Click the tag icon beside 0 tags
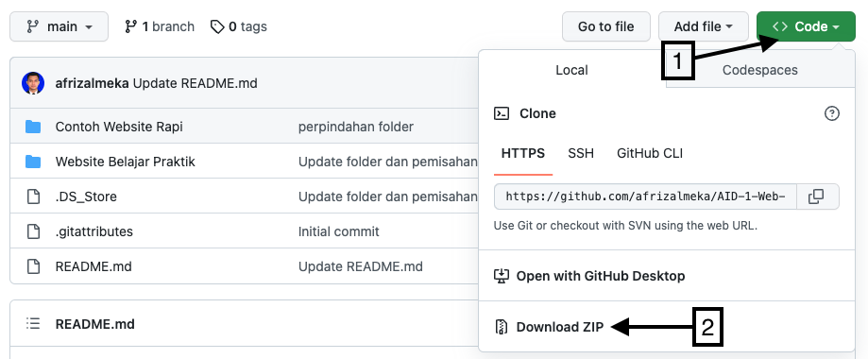 click(217, 26)
